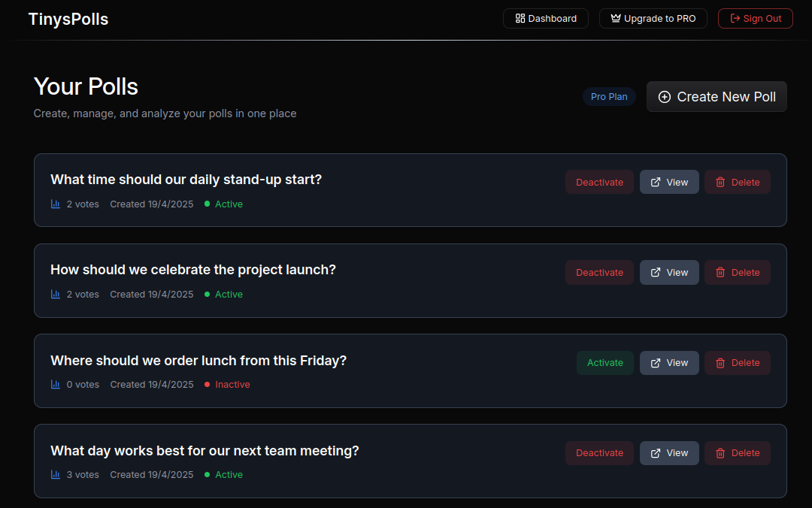Deactivate the project launch celebration poll

point(599,273)
